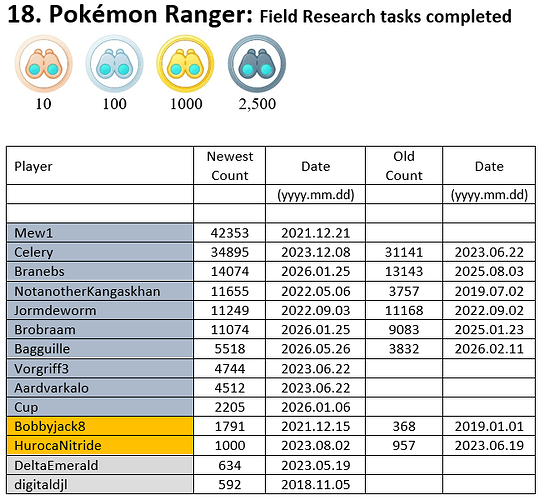This screenshot has height=500, width=544.
Task: Select the Old Count column header
Action: click(404, 166)
